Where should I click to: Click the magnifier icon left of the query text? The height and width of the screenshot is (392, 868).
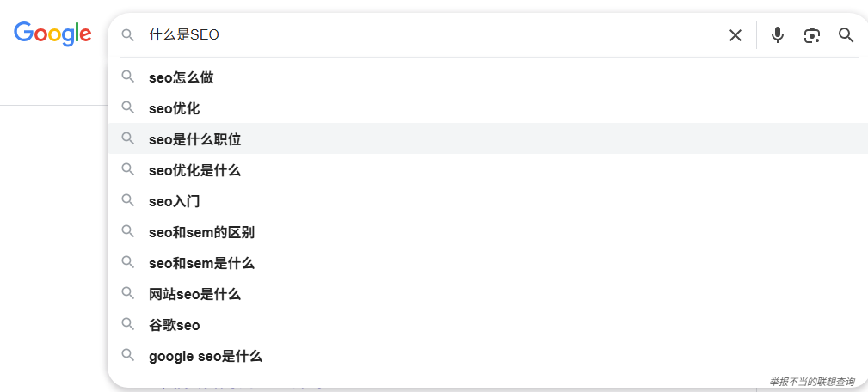click(x=128, y=35)
